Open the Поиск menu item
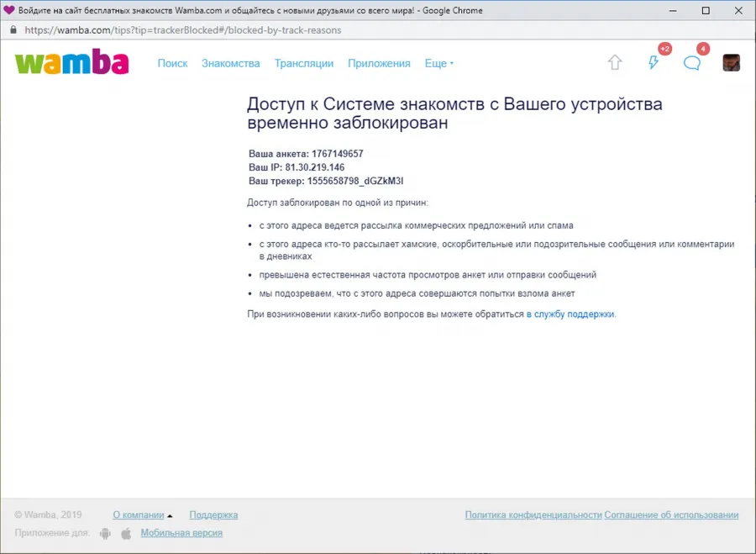This screenshot has height=554, width=756. tap(172, 63)
